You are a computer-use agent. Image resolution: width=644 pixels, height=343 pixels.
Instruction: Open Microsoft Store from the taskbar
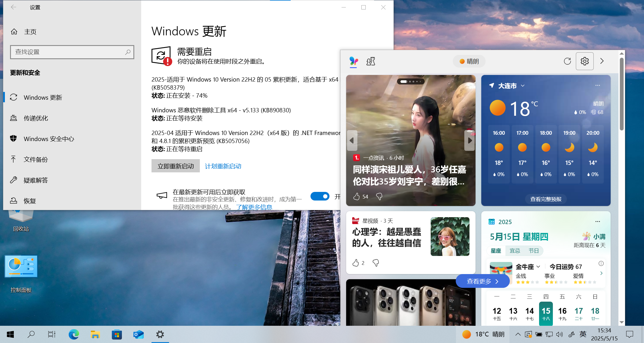pos(117,334)
